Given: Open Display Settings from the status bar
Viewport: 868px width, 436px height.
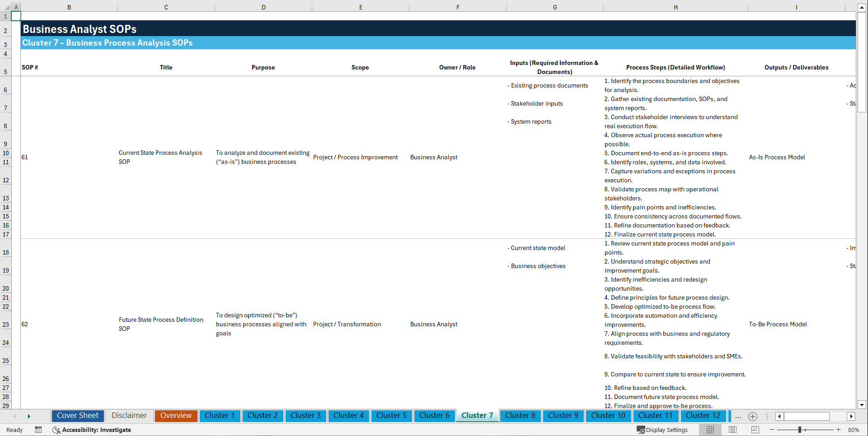Looking at the screenshot, I should pyautogui.click(x=662, y=430).
